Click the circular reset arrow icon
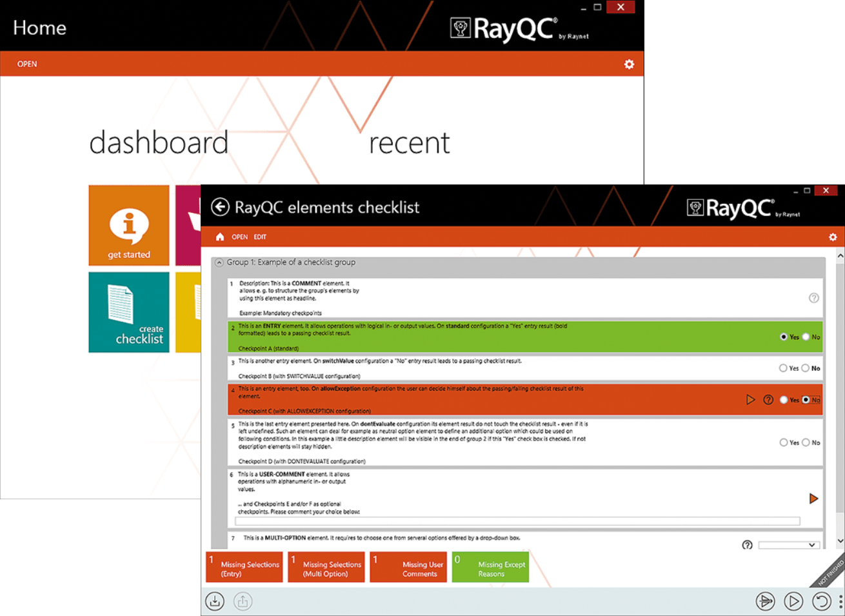This screenshot has height=616, width=845. tap(821, 601)
